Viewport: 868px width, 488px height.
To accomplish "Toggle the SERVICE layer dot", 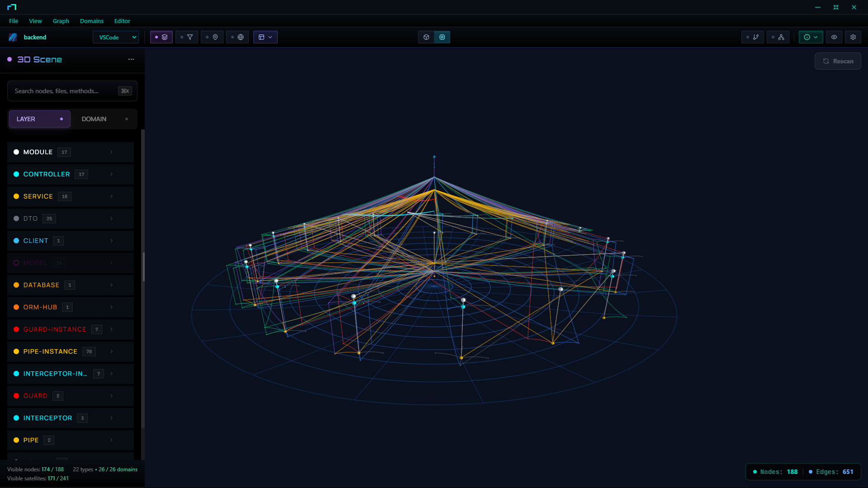I will coord(16,196).
